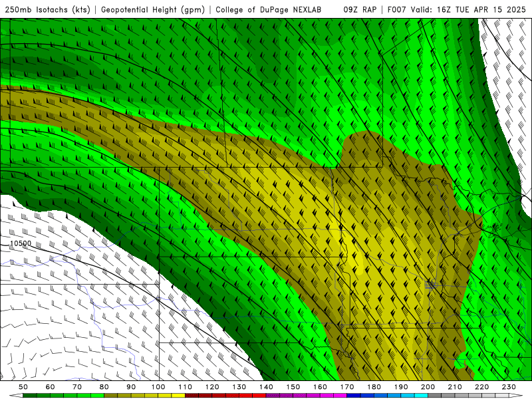Viewport: 532px width, 399px height.
Task: Select the darkest green swatch starting at 50
Action: click(30, 396)
